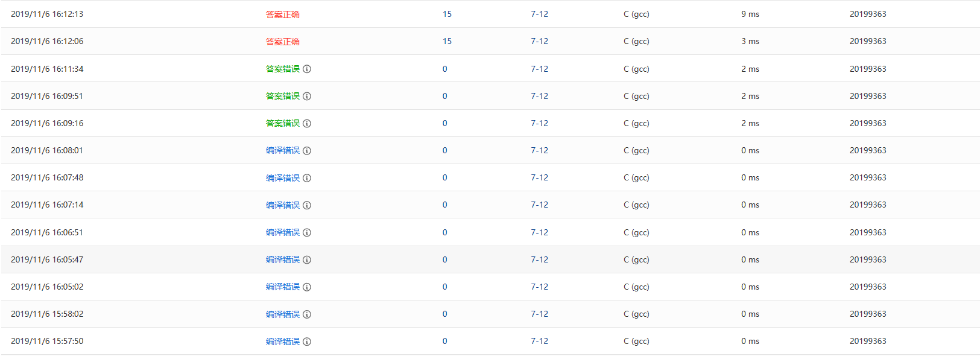Click info icon for 16:09:16 wrong answer
Image resolution: width=980 pixels, height=356 pixels.
tap(307, 123)
